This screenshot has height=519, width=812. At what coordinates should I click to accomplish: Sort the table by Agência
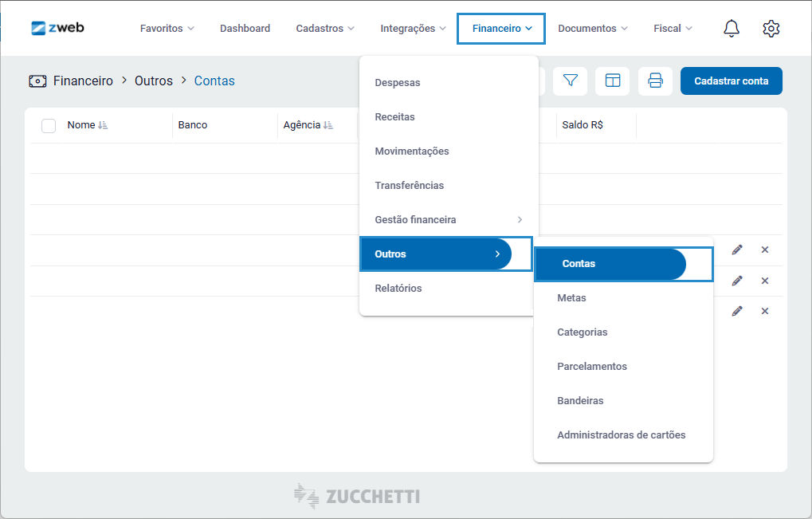tap(328, 125)
